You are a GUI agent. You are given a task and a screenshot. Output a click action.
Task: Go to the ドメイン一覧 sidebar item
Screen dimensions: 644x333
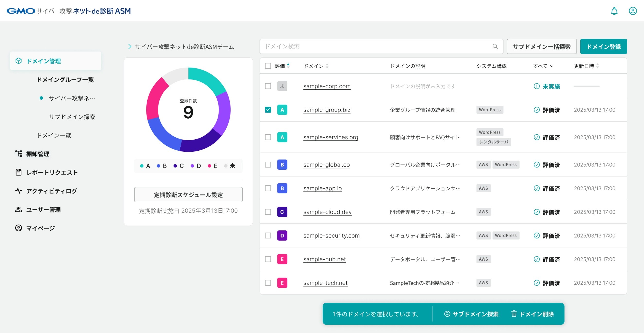pos(53,135)
